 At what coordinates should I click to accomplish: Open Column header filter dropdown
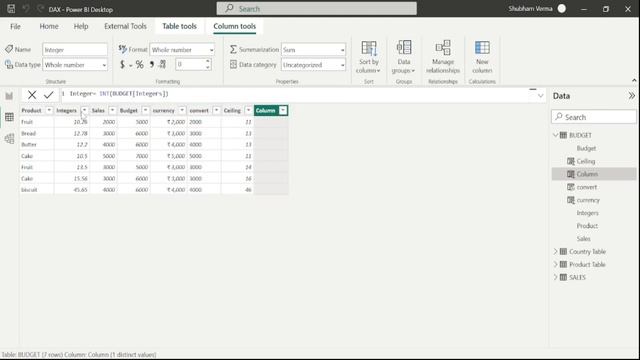click(x=283, y=110)
